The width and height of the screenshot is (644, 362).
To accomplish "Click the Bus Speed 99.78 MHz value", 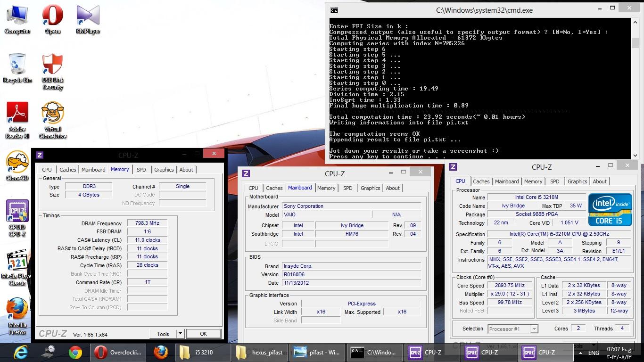I will click(x=510, y=302).
